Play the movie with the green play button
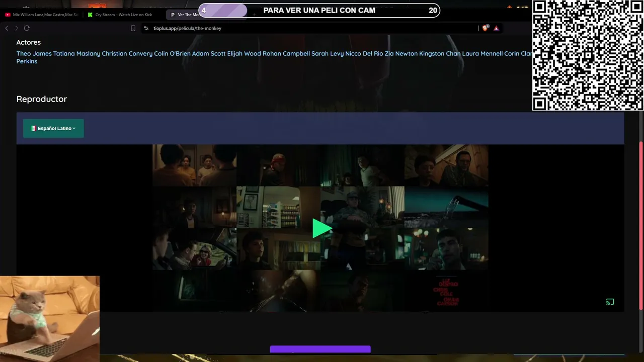This screenshot has height=362, width=644. coord(322,229)
